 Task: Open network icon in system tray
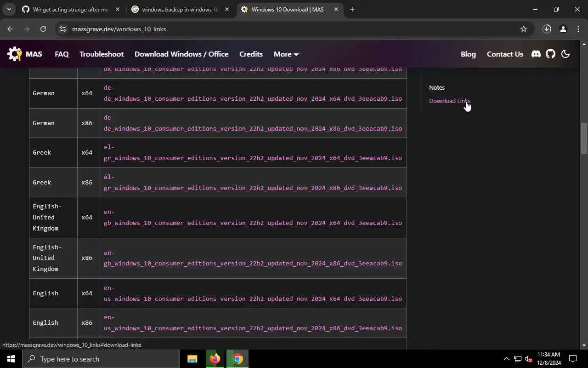(517, 359)
